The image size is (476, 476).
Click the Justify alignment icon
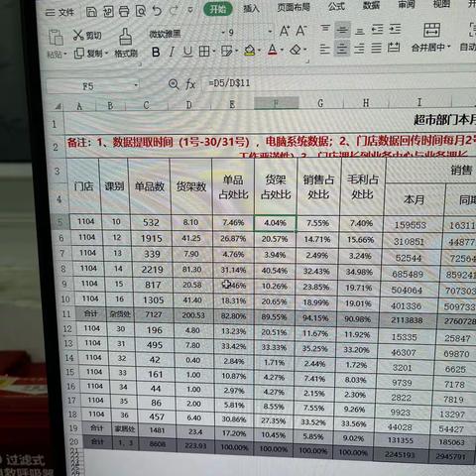pyautogui.click(x=376, y=49)
